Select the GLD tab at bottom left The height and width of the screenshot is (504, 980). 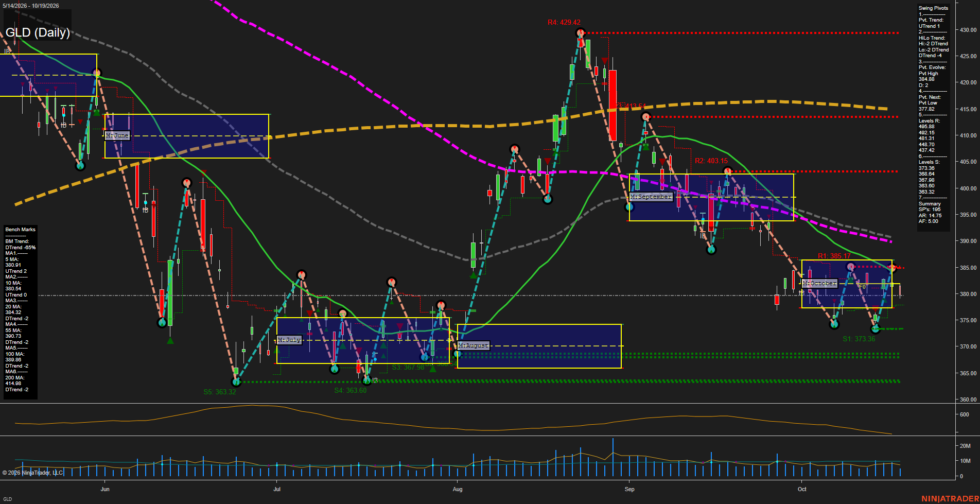pyautogui.click(x=8, y=499)
